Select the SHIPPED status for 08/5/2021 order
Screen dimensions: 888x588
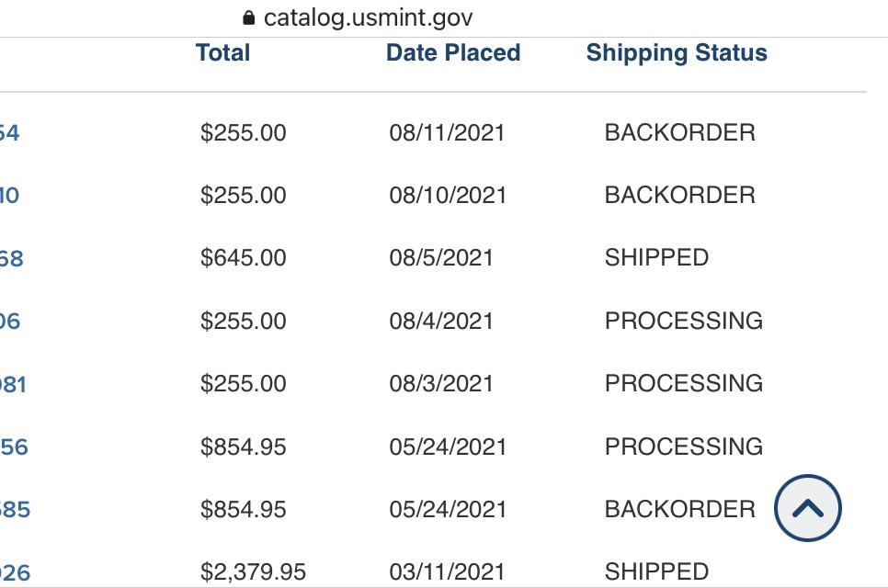pos(656,258)
